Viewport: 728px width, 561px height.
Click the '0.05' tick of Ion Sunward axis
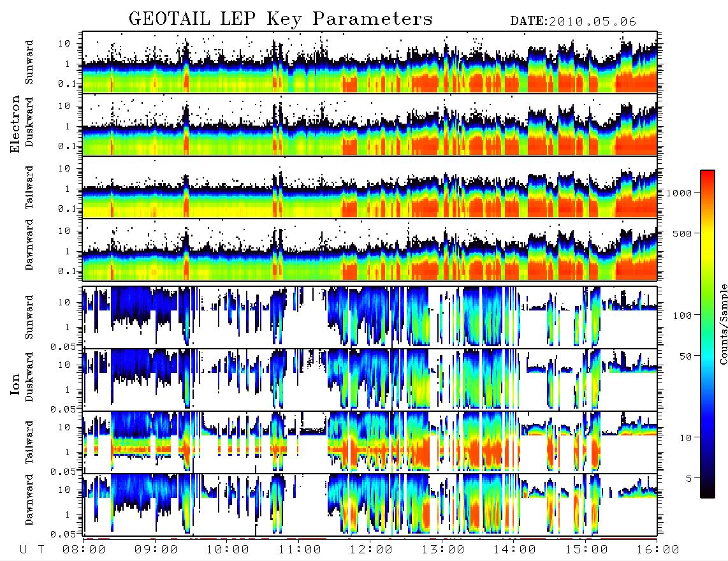click(62, 347)
